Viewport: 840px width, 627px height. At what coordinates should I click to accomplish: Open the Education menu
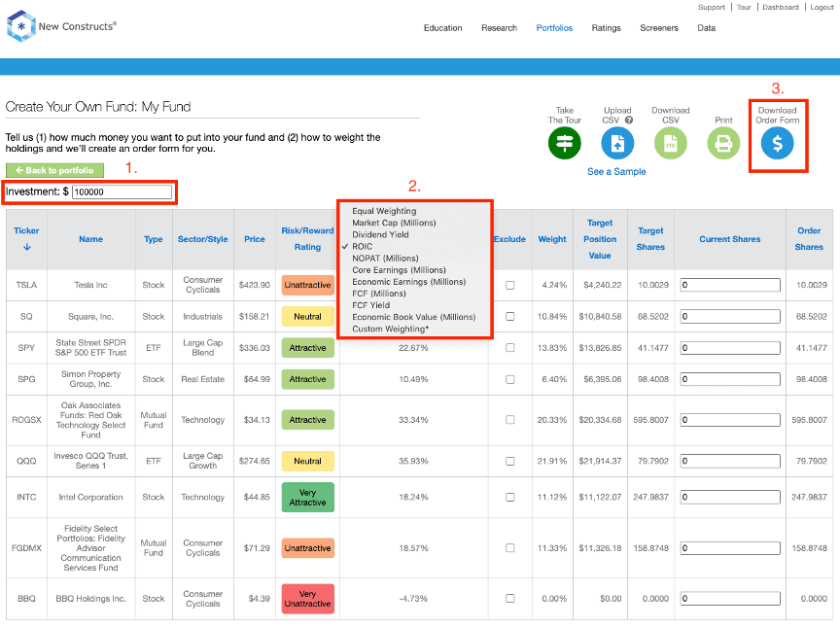(442, 28)
